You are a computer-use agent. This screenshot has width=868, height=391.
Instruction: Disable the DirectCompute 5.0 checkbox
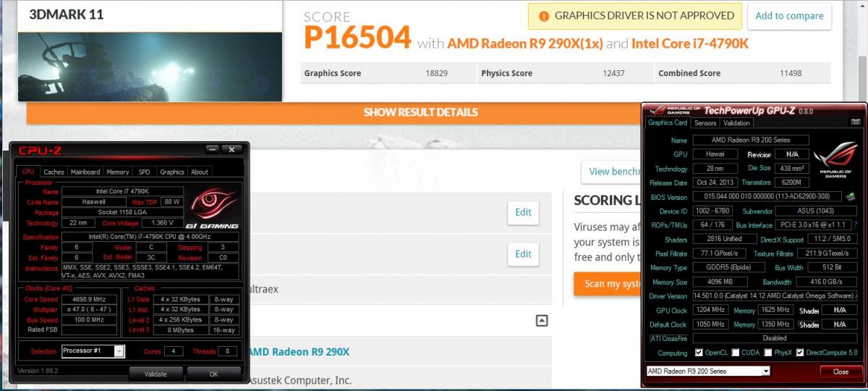pos(800,353)
